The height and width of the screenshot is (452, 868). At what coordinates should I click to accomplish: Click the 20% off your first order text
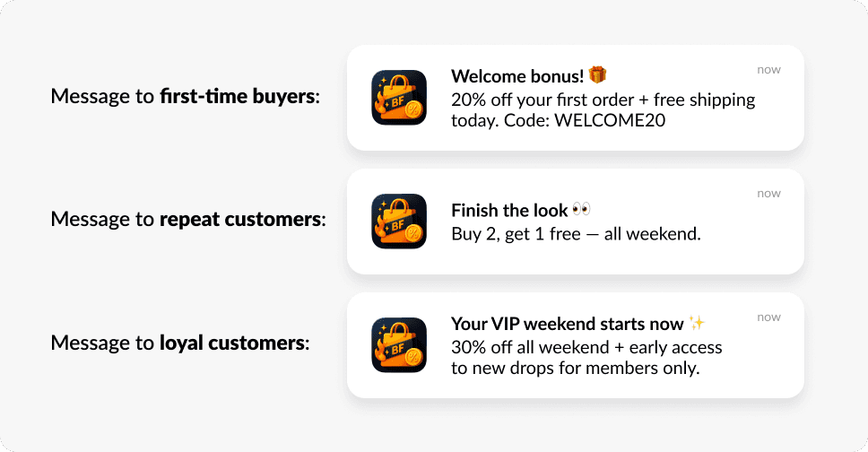[603, 99]
